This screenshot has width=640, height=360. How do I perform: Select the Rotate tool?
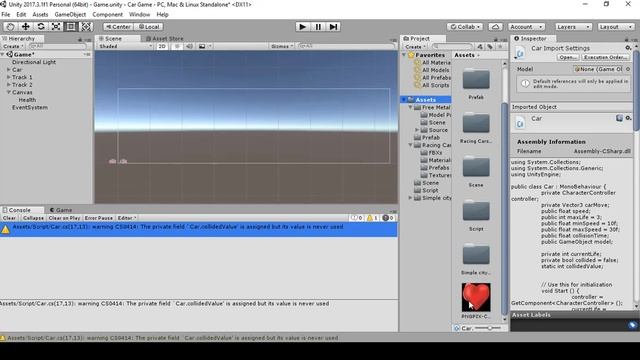click(x=40, y=27)
